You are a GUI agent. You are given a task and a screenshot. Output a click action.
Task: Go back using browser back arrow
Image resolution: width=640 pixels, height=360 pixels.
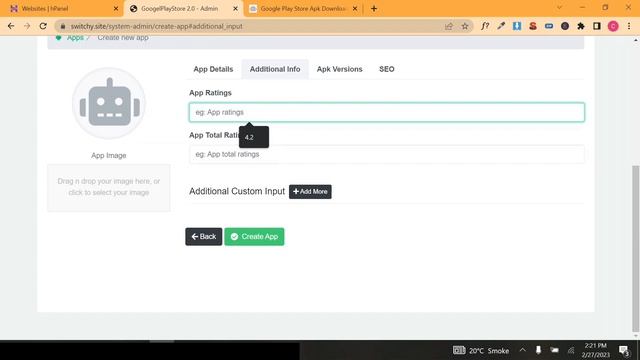(x=11, y=26)
